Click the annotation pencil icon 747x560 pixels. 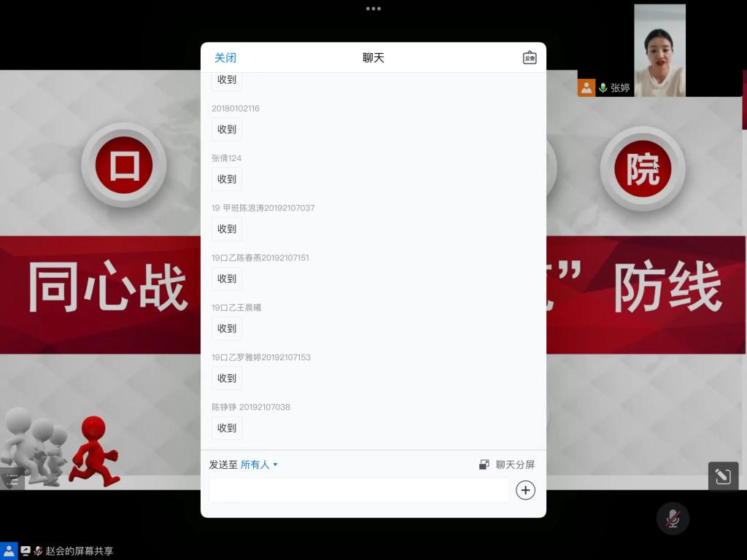[723, 477]
